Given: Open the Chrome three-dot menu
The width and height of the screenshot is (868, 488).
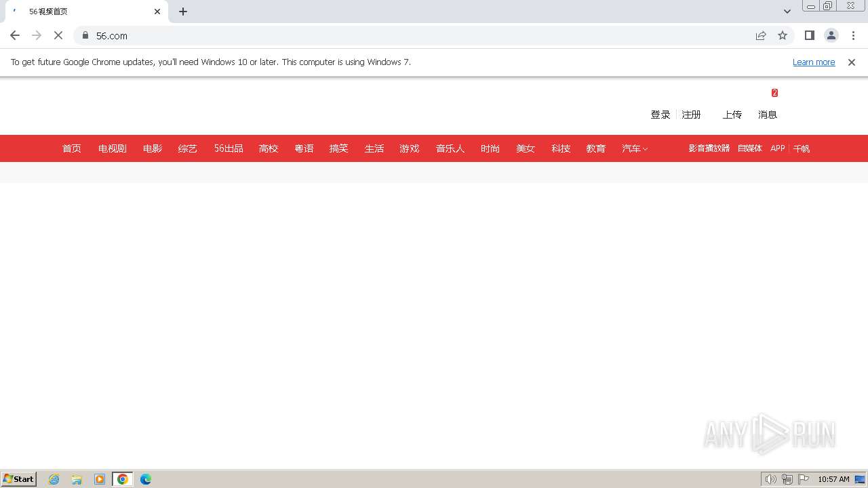Looking at the screenshot, I should tap(853, 35).
